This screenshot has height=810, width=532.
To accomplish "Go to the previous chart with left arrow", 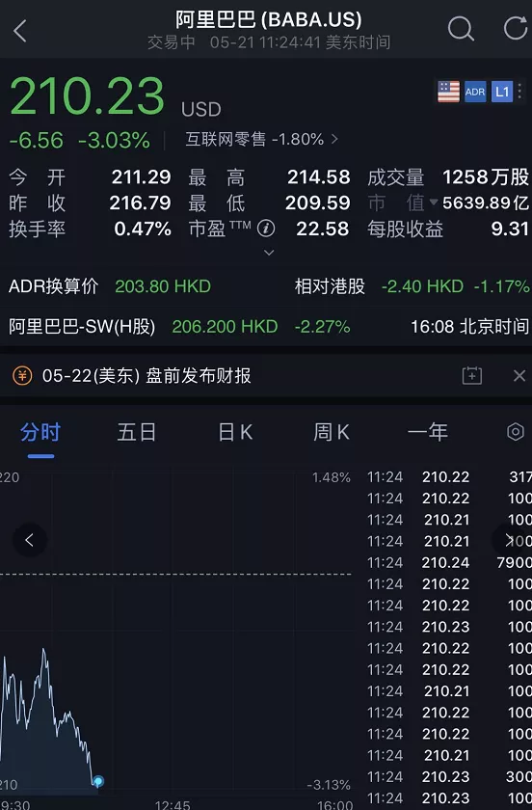I will click(x=30, y=540).
